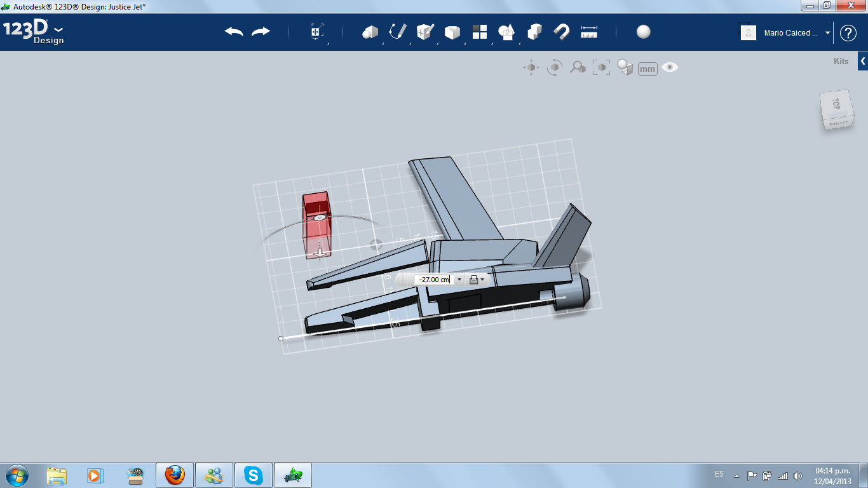868x488 pixels.
Task: Open Skype from the taskbar
Action: click(x=254, y=475)
